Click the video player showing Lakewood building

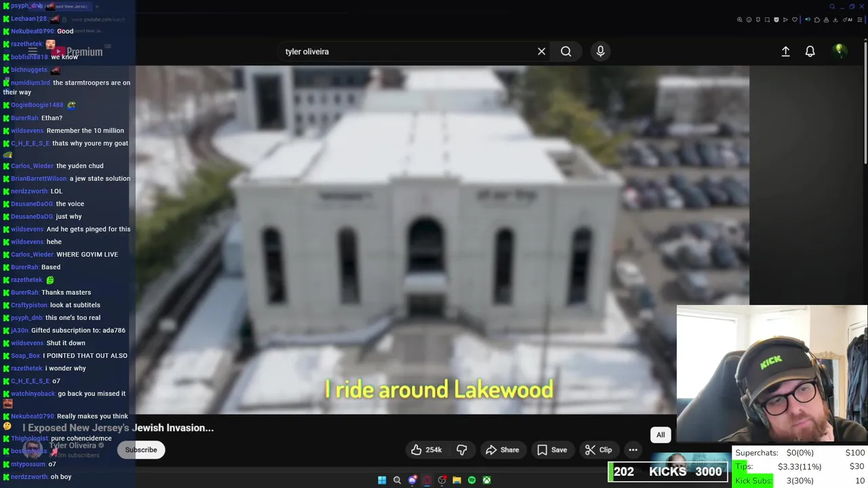[442, 239]
